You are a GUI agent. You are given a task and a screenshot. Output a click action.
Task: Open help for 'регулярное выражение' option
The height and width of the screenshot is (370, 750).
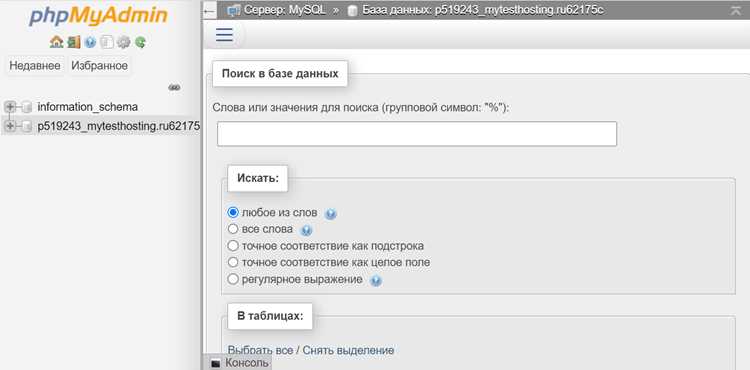click(x=376, y=281)
